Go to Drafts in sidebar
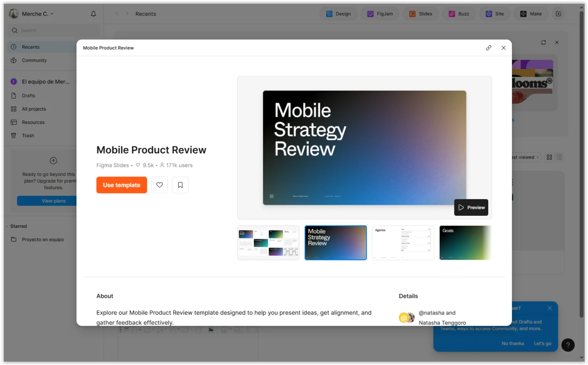This screenshot has height=365, width=588. coord(28,96)
